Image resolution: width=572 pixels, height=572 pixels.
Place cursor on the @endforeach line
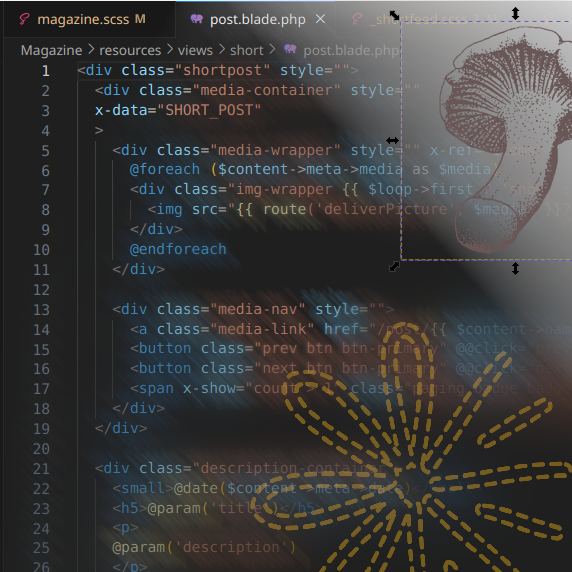tap(178, 250)
